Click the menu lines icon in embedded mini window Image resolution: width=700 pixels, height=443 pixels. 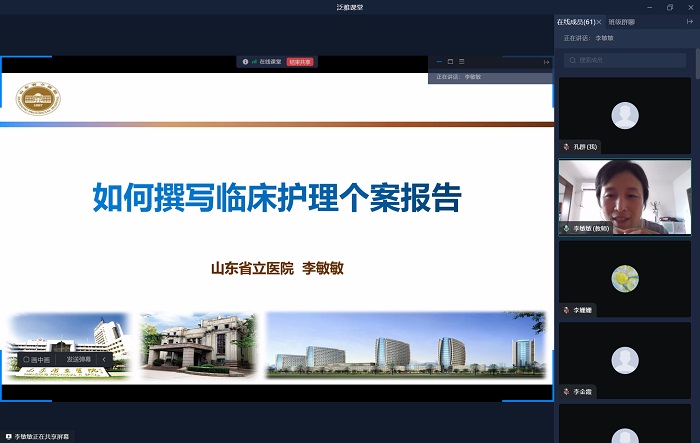click(x=462, y=62)
